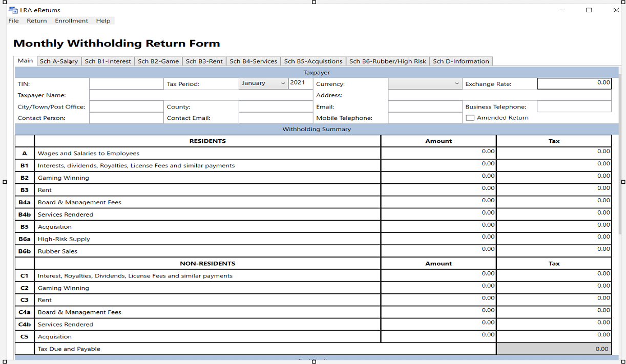The image size is (626, 364).
Task: Open the Help menu
Action: pos(103,21)
